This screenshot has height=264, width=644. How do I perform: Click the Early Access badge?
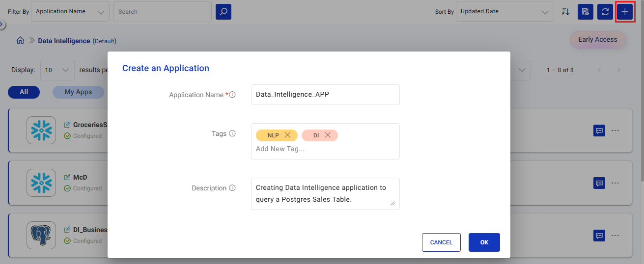pyautogui.click(x=597, y=40)
